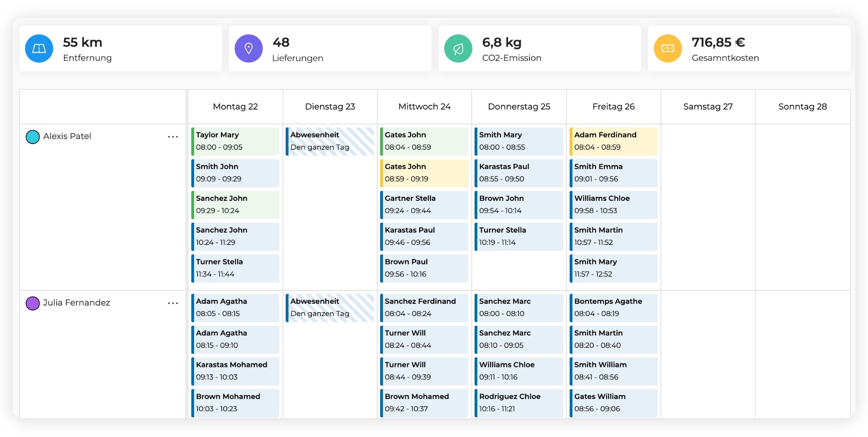Open the Taylor Mary 08:00 - 09:05 delivery

235,141
